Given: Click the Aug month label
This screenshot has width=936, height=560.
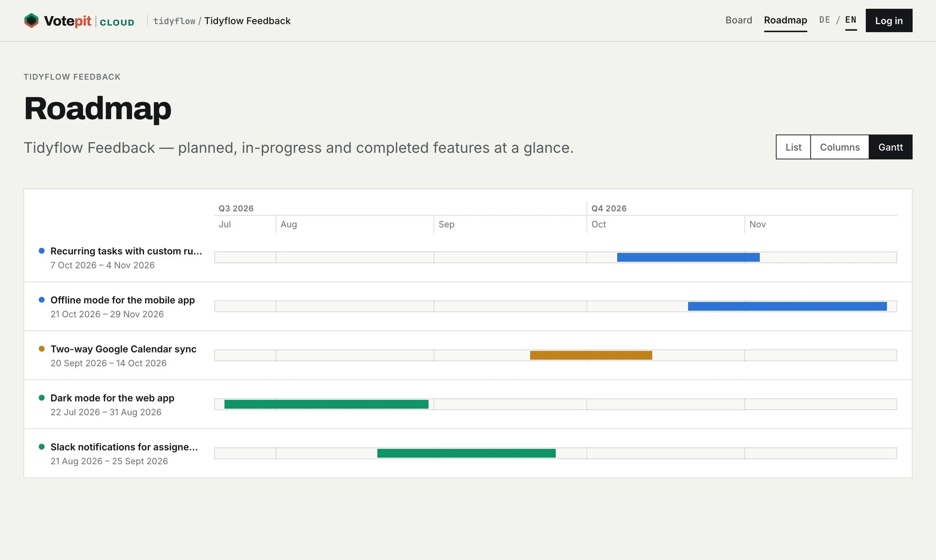Looking at the screenshot, I should tap(289, 224).
